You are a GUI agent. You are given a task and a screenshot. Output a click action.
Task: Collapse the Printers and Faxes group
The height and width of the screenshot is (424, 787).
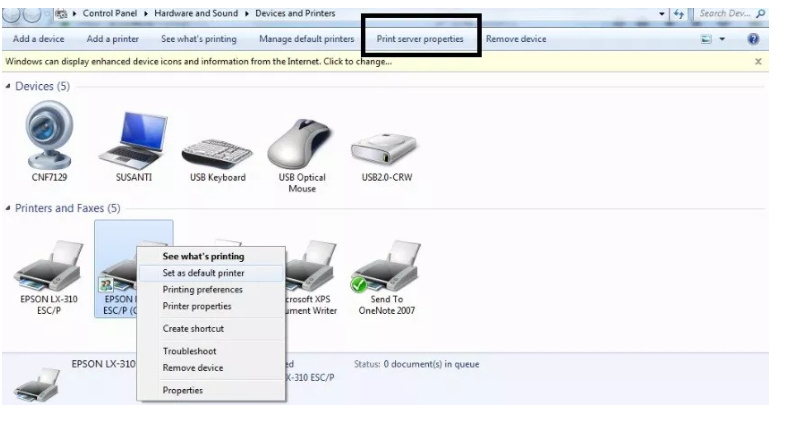pyautogui.click(x=10, y=209)
